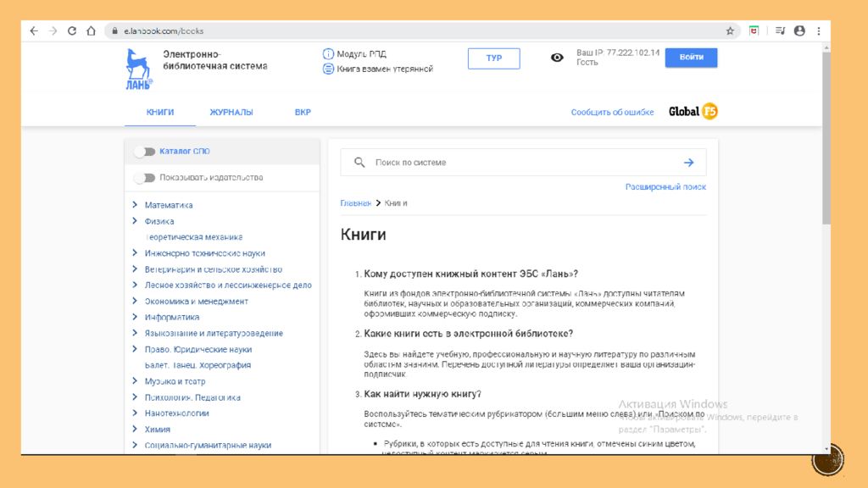Image resolution: width=868 pixels, height=488 pixels.
Task: Click the page vertical scrollbar thumb
Action: (826, 138)
